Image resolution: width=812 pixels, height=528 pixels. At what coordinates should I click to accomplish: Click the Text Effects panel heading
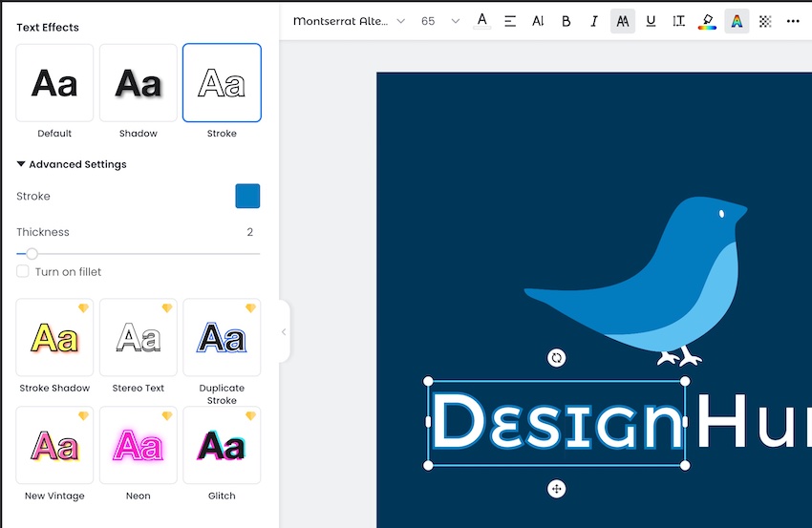click(x=48, y=28)
